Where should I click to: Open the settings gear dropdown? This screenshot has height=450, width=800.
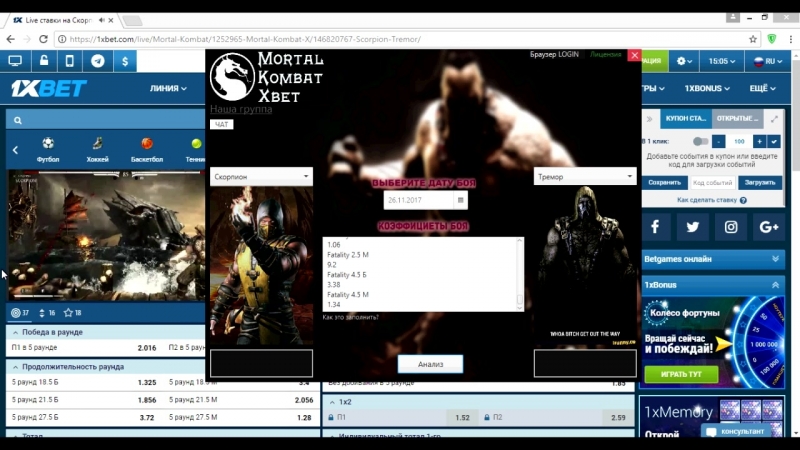684,61
